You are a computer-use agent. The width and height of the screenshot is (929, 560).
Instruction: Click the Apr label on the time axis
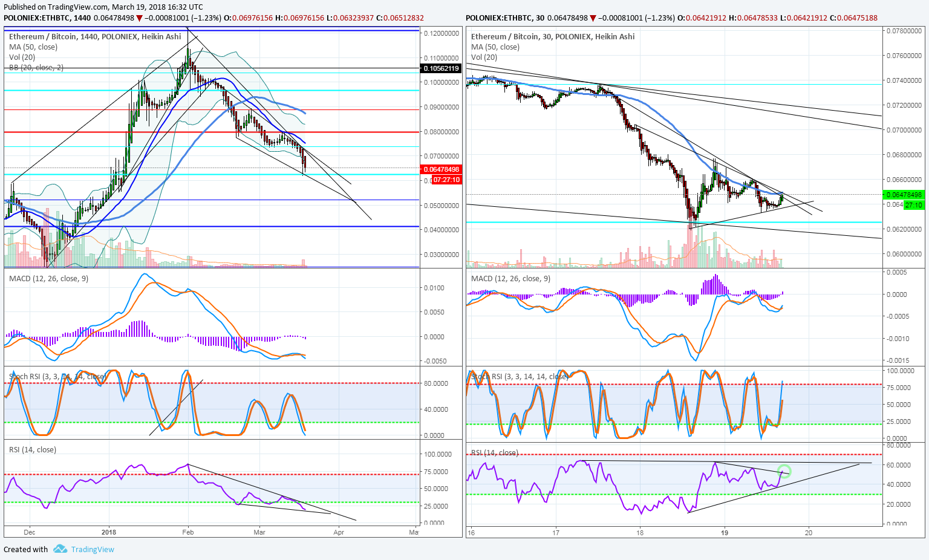pyautogui.click(x=338, y=532)
